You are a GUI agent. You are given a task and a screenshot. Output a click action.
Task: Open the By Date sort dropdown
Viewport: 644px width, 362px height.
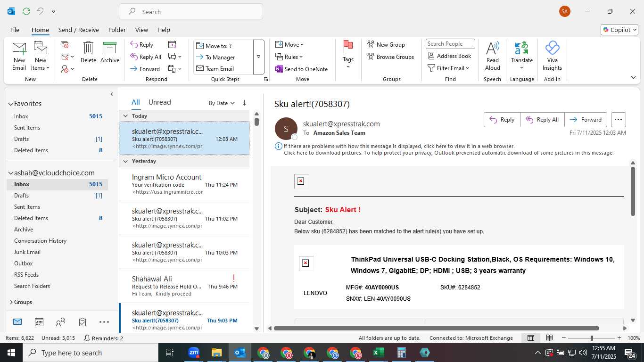click(x=222, y=103)
